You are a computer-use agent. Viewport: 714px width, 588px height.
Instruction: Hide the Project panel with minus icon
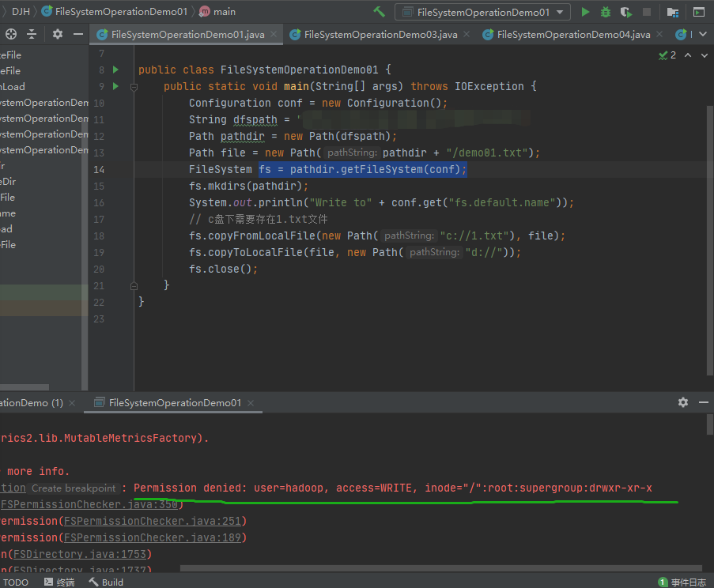coord(78,34)
